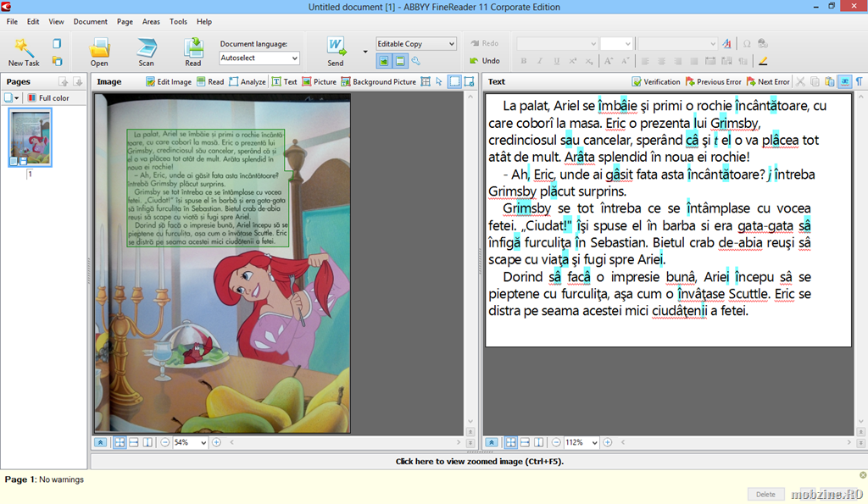Click the Verification icon in Text pane

point(656,82)
